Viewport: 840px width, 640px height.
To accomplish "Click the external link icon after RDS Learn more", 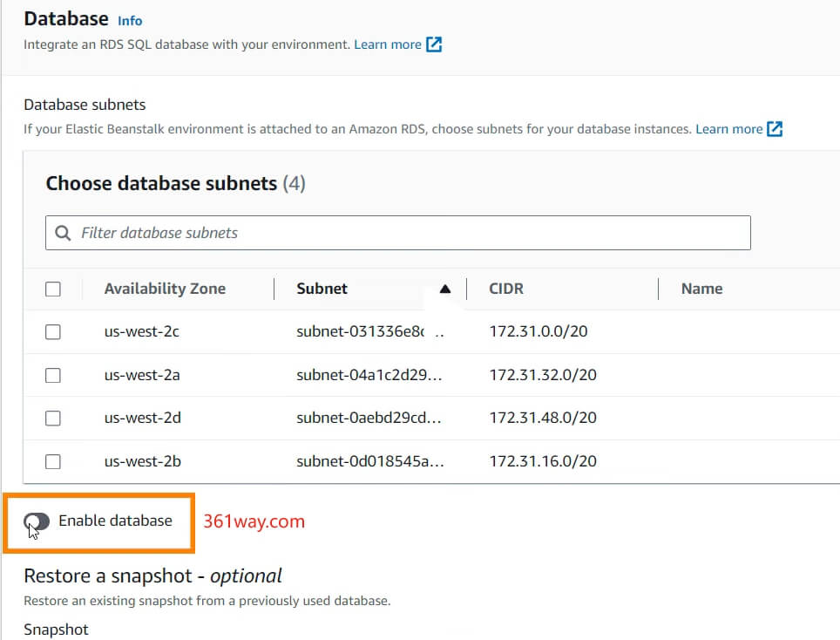I will [433, 44].
